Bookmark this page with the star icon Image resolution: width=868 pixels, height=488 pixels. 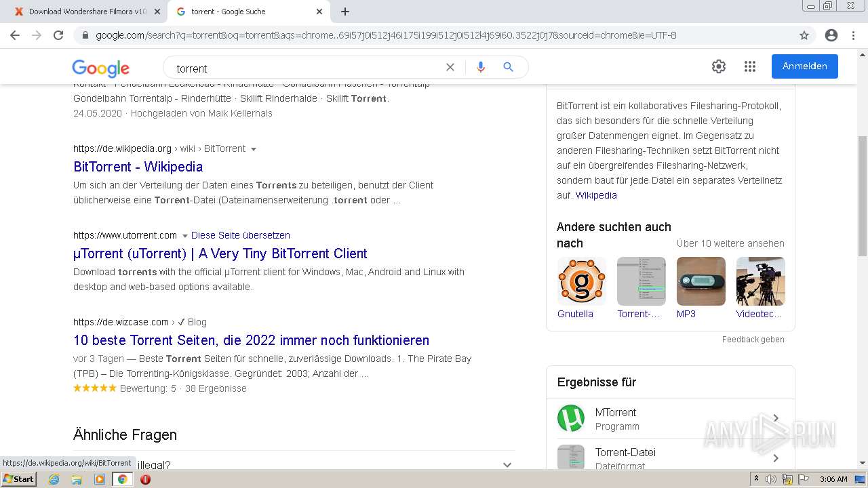point(804,35)
